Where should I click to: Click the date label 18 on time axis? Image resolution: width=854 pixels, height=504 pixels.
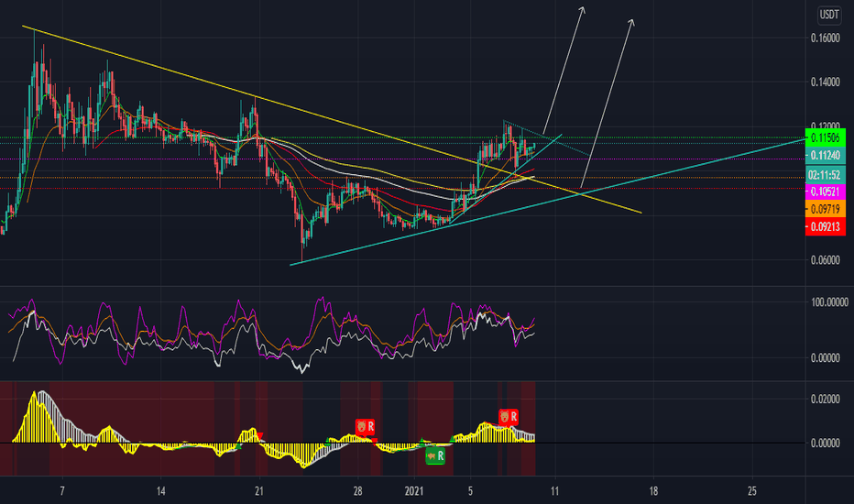click(653, 491)
